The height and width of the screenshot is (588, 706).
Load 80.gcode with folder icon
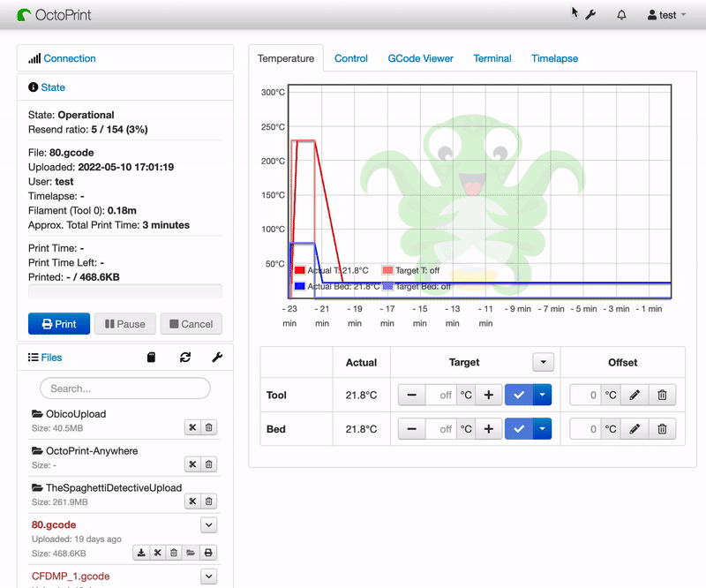pyautogui.click(x=191, y=553)
